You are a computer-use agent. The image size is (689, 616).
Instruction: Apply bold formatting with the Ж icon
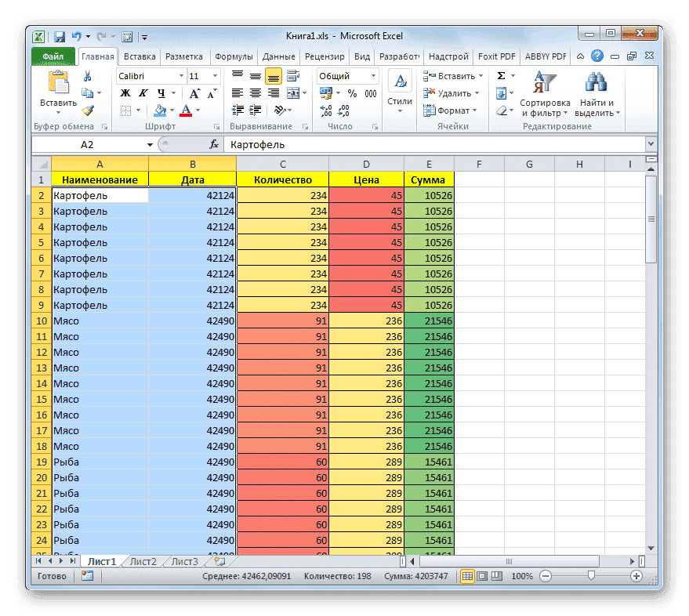(x=125, y=92)
